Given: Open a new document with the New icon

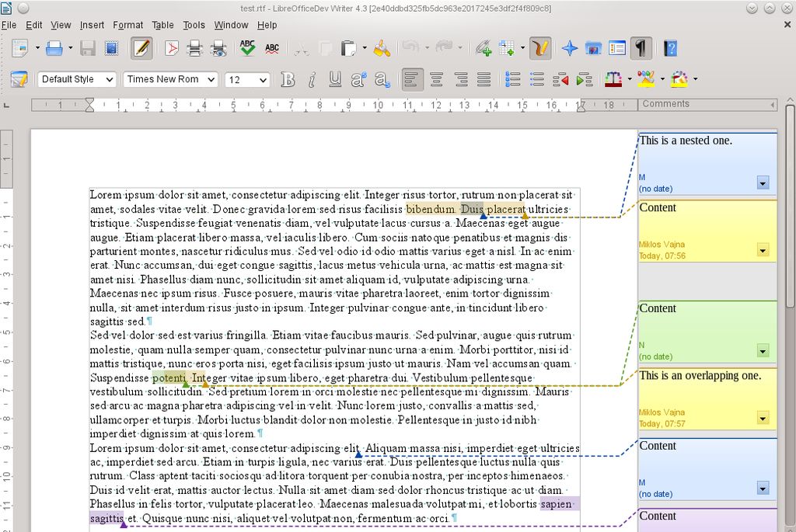Looking at the screenshot, I should pyautogui.click(x=20, y=48).
